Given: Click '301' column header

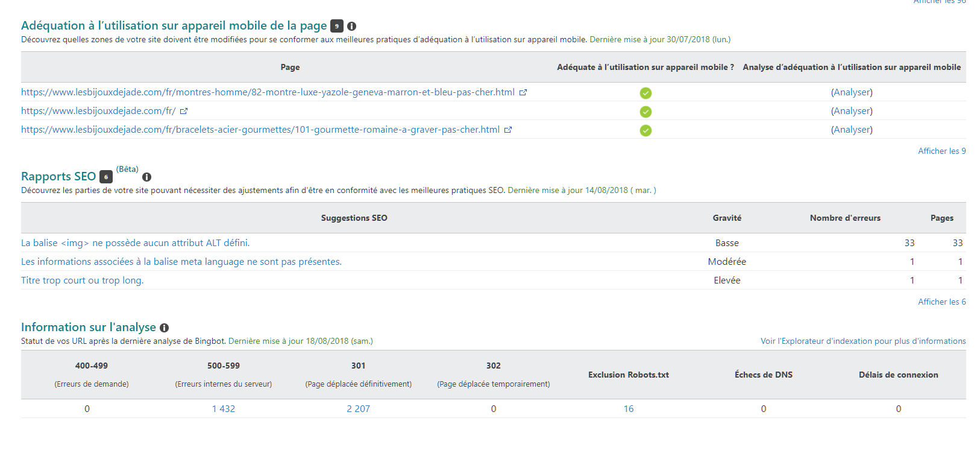Looking at the screenshot, I should pyautogui.click(x=359, y=366).
